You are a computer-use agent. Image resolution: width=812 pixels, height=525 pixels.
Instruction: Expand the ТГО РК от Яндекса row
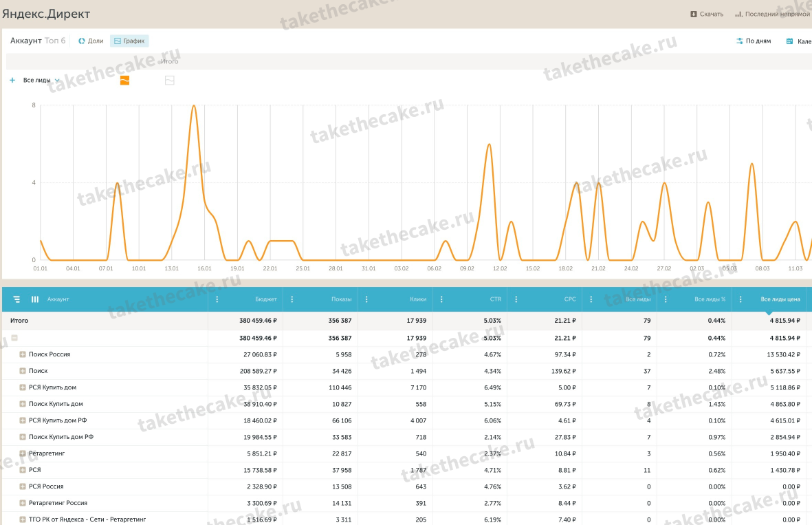pos(23,519)
